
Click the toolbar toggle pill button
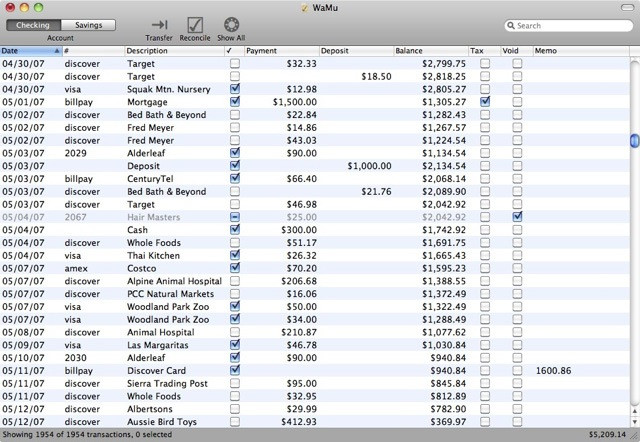(627, 8)
